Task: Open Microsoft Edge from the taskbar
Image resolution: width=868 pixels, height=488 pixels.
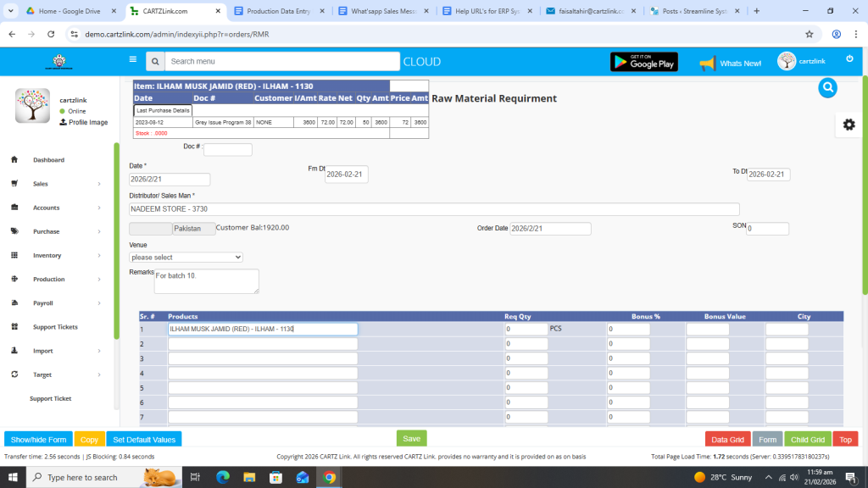Action: click(223, 477)
